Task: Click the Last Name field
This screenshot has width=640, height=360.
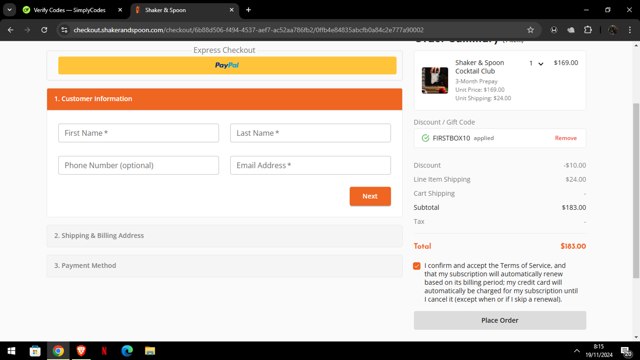Action: coord(310,133)
